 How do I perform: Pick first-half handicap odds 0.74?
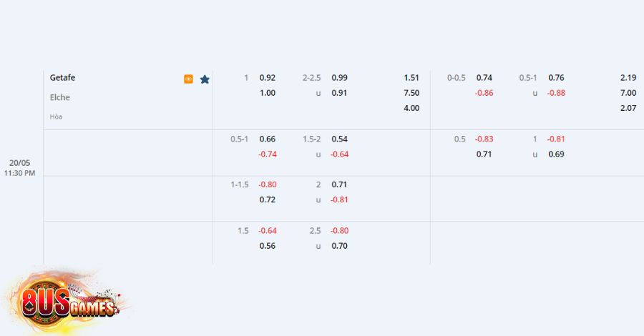(484, 77)
